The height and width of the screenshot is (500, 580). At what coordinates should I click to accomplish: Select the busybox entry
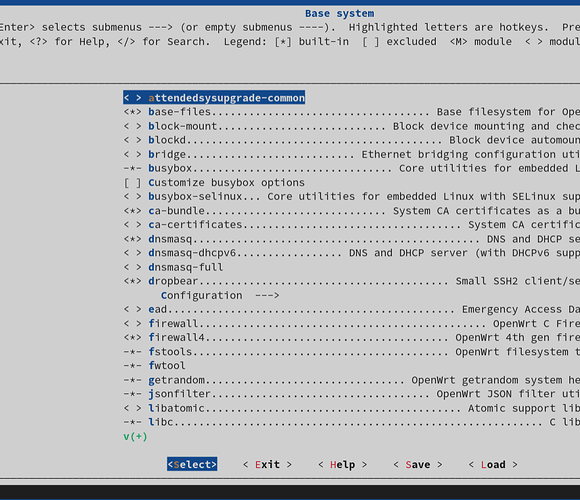click(x=352, y=168)
